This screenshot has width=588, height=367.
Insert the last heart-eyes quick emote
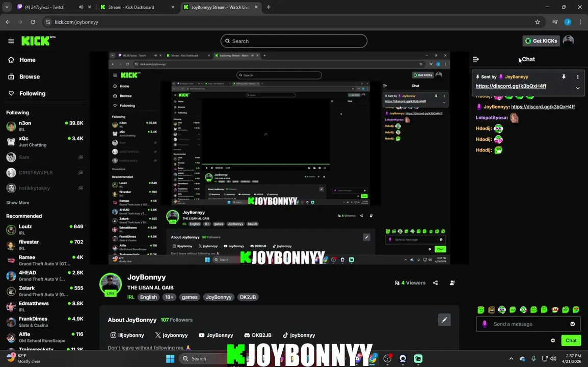click(576, 309)
